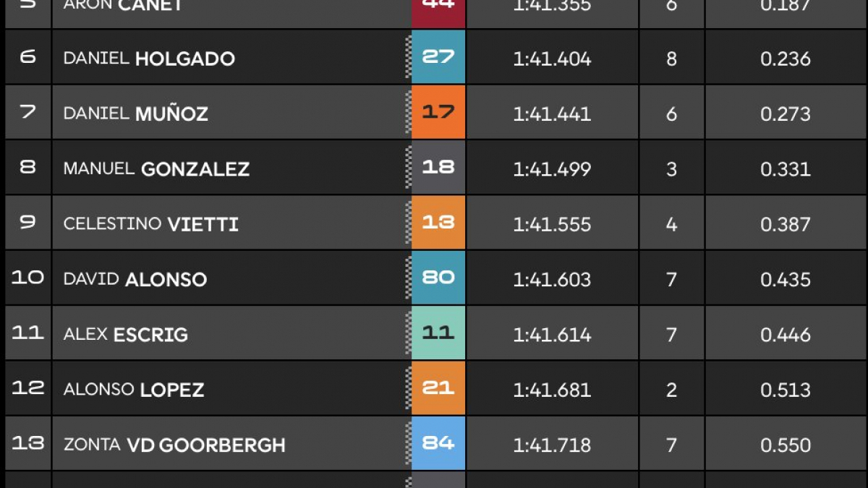868x488 pixels.
Task: Click the position 9 cell
Action: 28,223
